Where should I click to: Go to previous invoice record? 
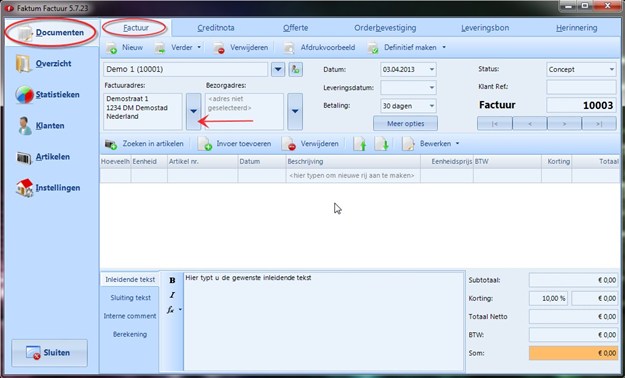pyautogui.click(x=529, y=124)
